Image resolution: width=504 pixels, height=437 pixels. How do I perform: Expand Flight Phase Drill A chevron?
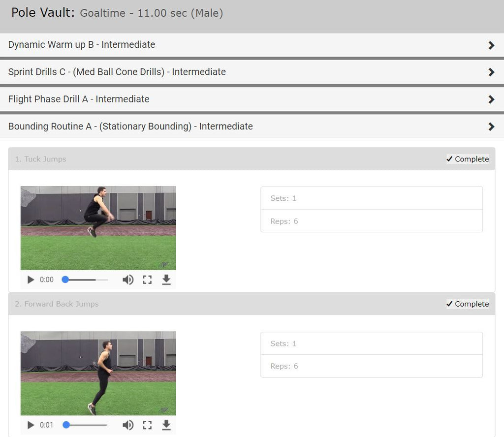[491, 99]
